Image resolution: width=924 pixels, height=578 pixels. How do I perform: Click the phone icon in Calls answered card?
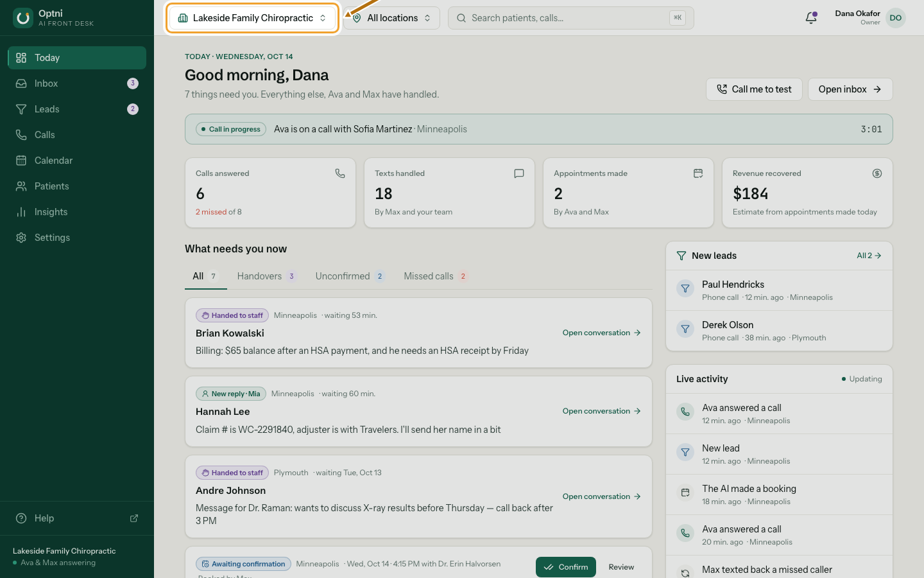coord(340,173)
